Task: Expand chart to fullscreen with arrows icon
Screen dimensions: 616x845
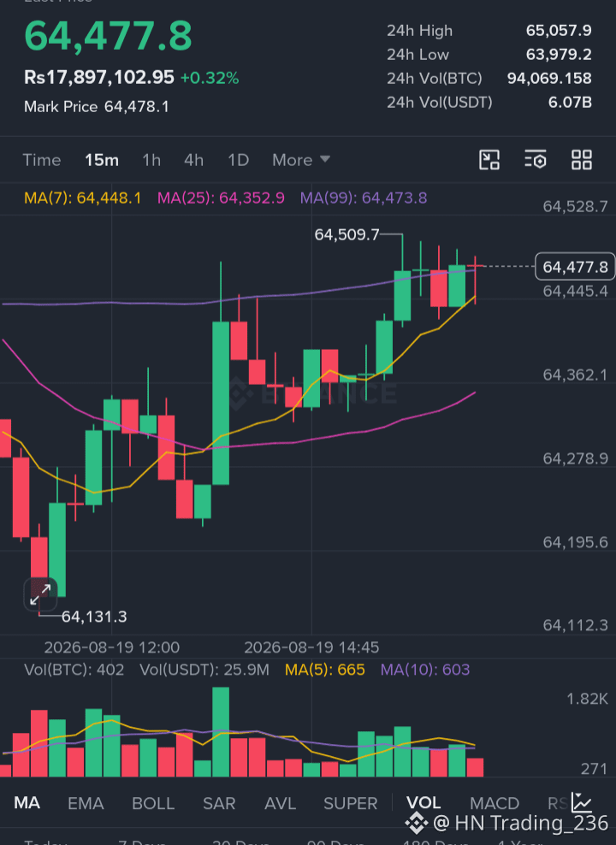Action: pyautogui.click(x=40, y=595)
